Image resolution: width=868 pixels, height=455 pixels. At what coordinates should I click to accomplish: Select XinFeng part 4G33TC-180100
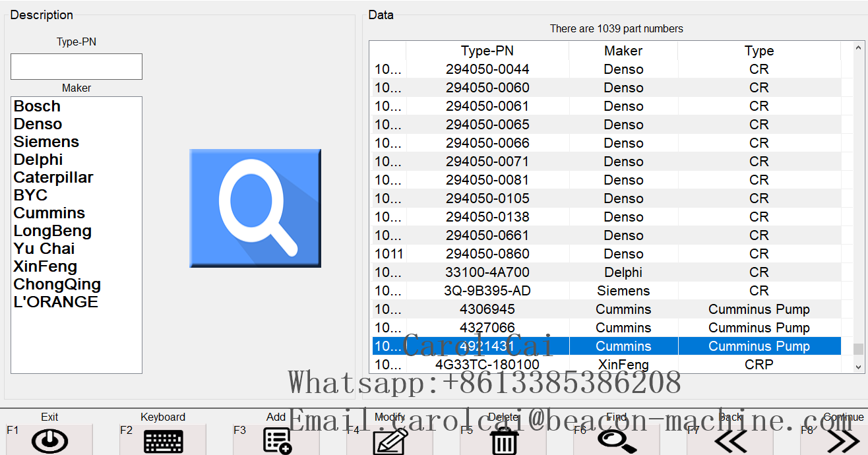(606, 365)
